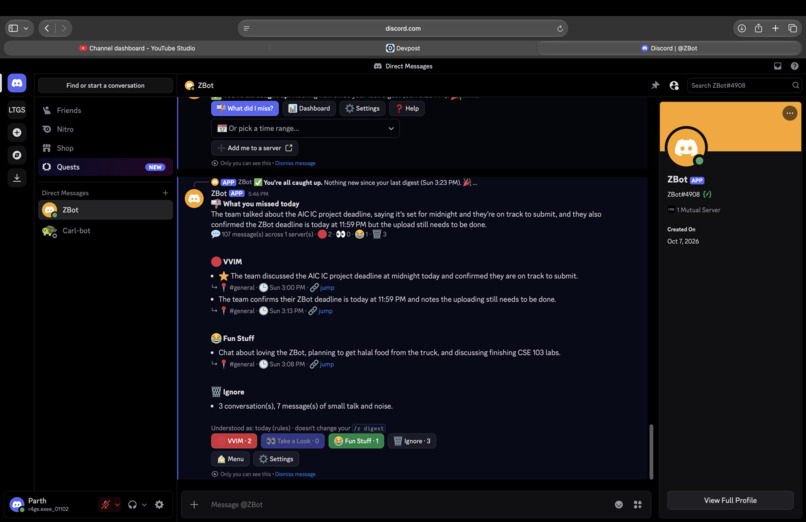Open Friends page

coord(105,110)
